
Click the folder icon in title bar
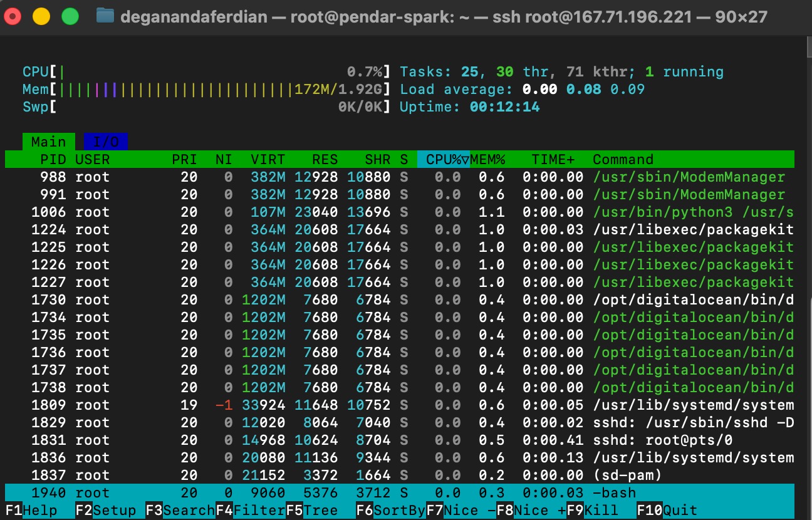(x=105, y=16)
